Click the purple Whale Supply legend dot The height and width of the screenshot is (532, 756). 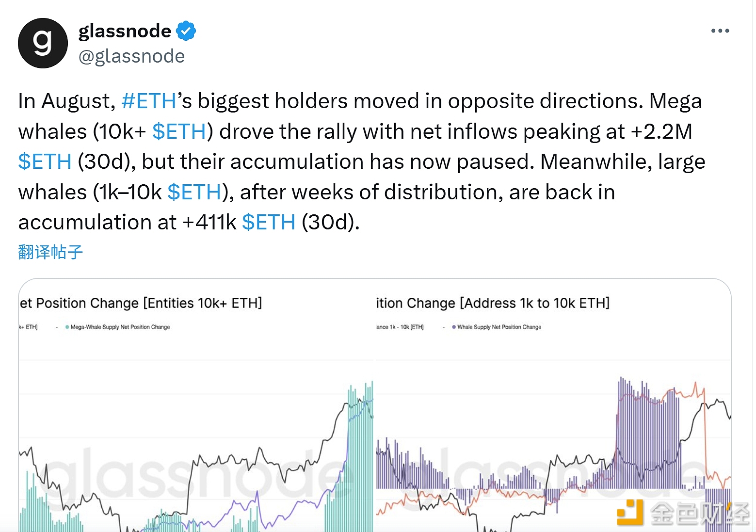(454, 327)
